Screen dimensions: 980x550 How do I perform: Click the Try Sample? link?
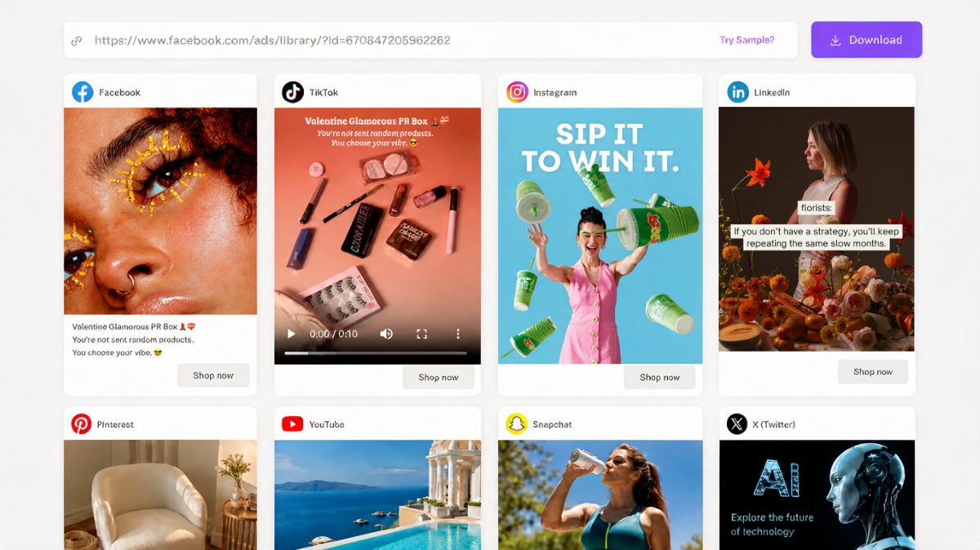[x=746, y=40]
